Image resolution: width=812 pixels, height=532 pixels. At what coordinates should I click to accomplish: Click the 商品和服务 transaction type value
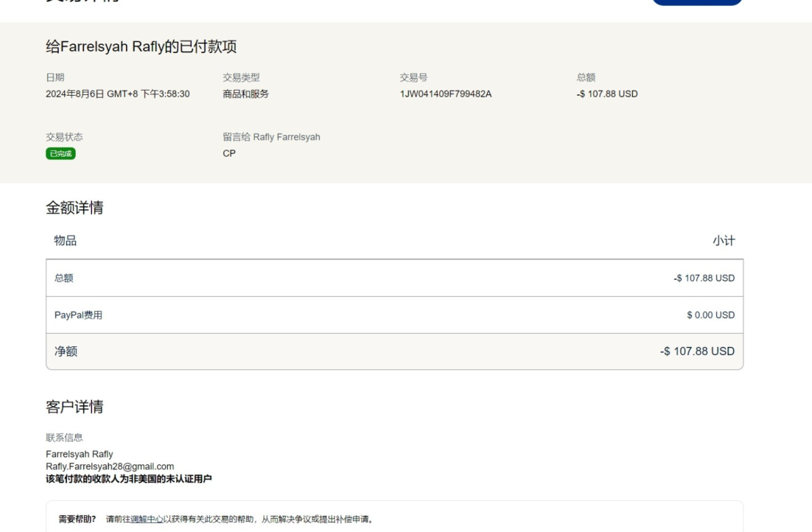click(245, 94)
